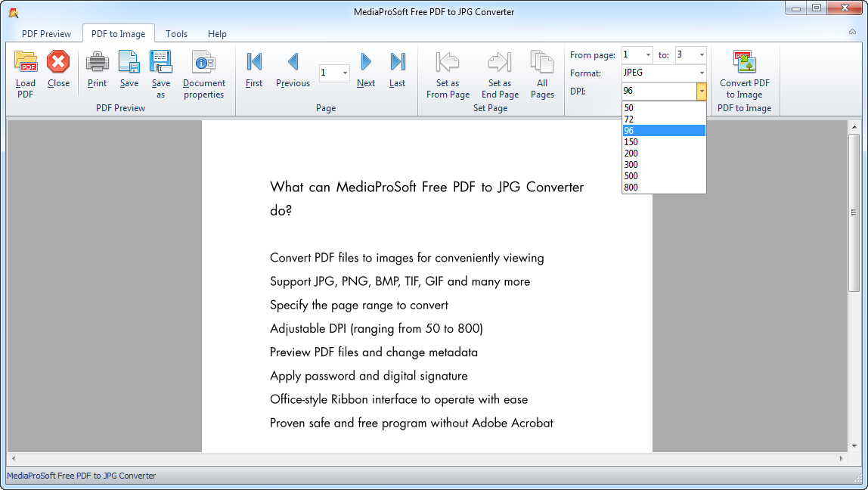Click the Print printer icon
This screenshot has height=490, width=868.
tap(97, 61)
